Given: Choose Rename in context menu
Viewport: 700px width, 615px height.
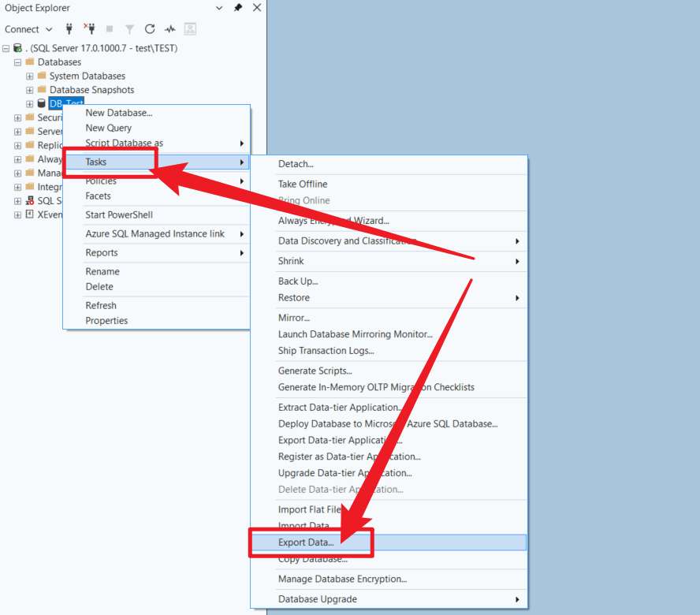Looking at the screenshot, I should [x=156, y=271].
